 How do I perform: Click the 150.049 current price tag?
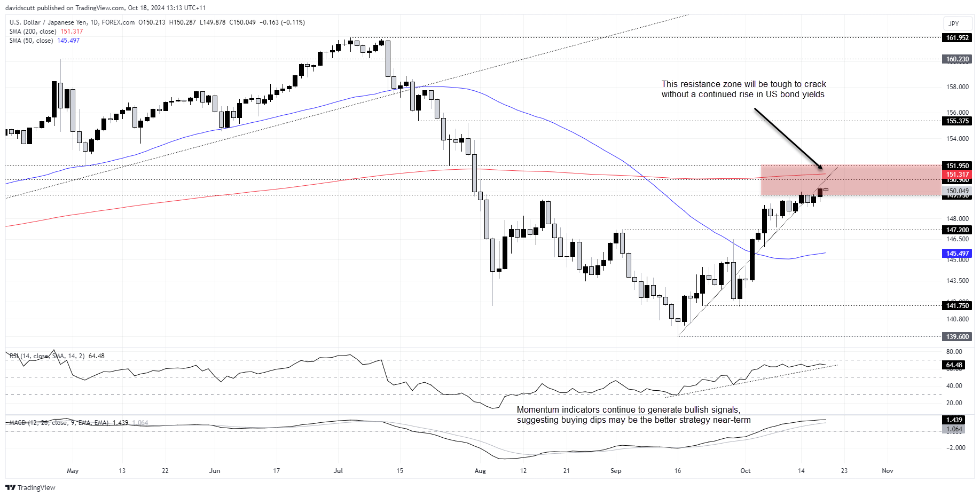pyautogui.click(x=957, y=191)
